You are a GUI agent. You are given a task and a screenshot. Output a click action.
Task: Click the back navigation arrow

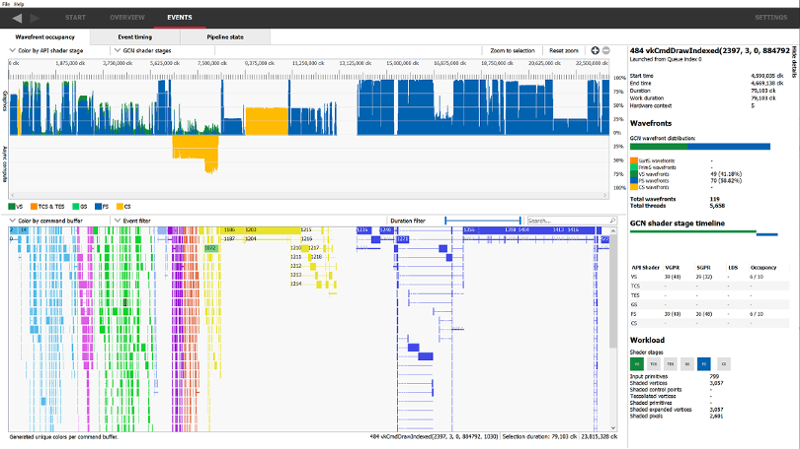point(17,18)
